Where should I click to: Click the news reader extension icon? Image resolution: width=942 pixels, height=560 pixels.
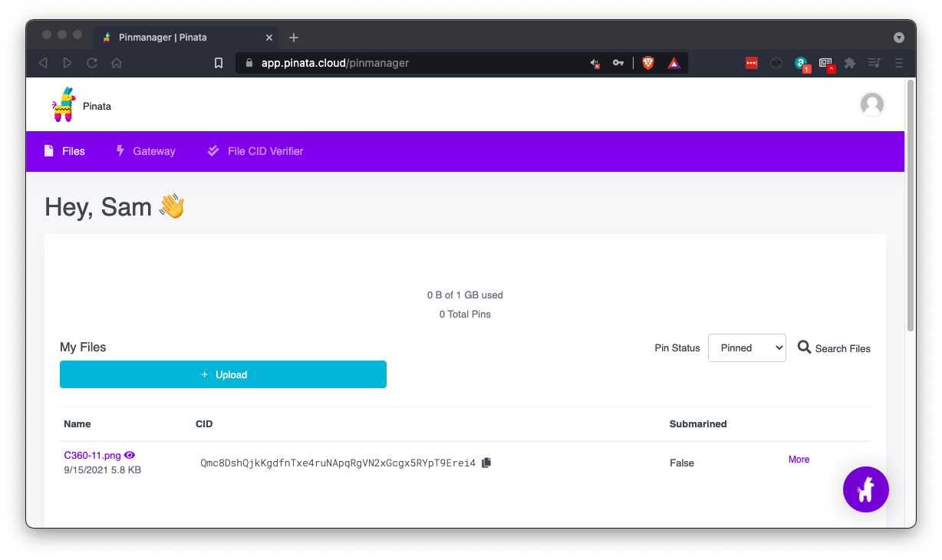tap(826, 64)
